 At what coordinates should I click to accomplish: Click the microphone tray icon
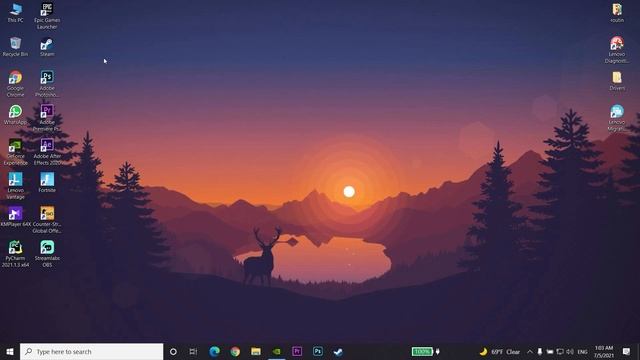(x=540, y=351)
